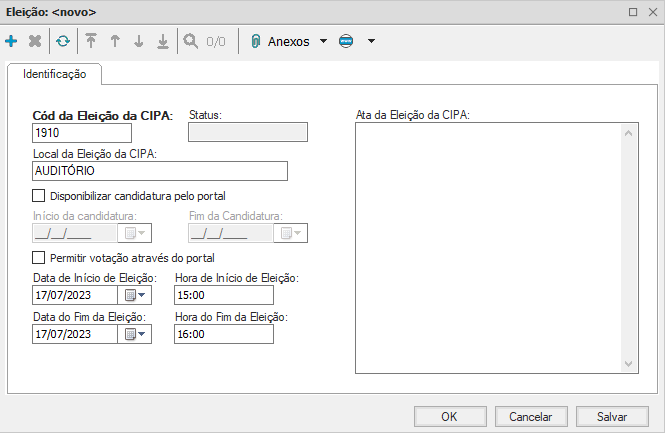This screenshot has width=665, height=433.
Task: Check Permitir votação através do portal
Action: pyautogui.click(x=39, y=258)
